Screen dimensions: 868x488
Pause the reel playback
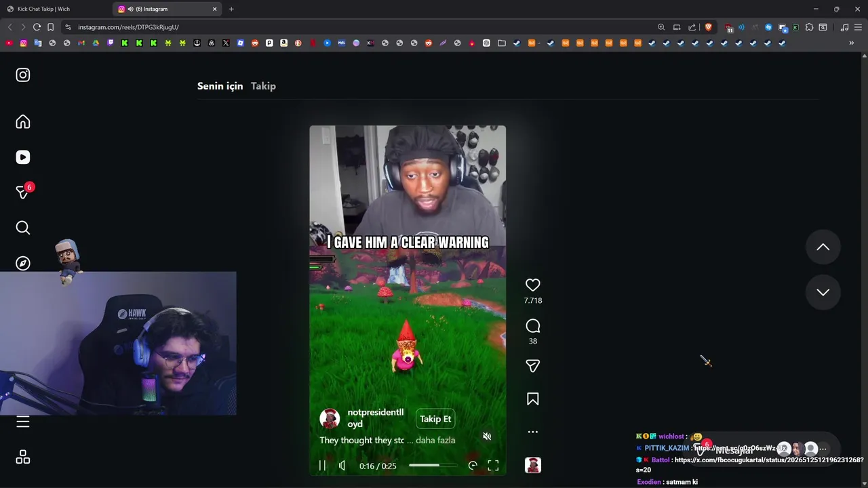[322, 466]
